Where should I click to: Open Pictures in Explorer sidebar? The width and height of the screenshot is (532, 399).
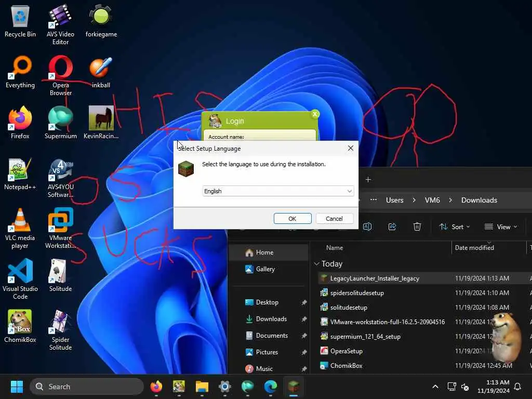coord(269,352)
